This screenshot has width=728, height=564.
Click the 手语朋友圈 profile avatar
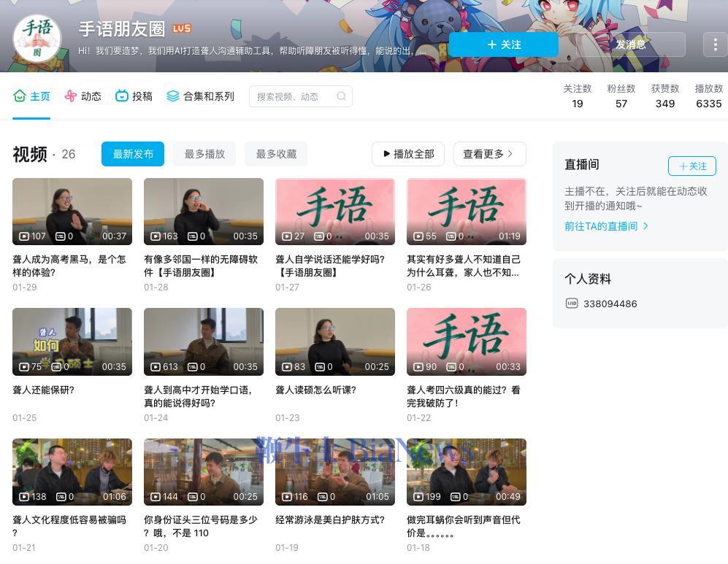click(37, 39)
